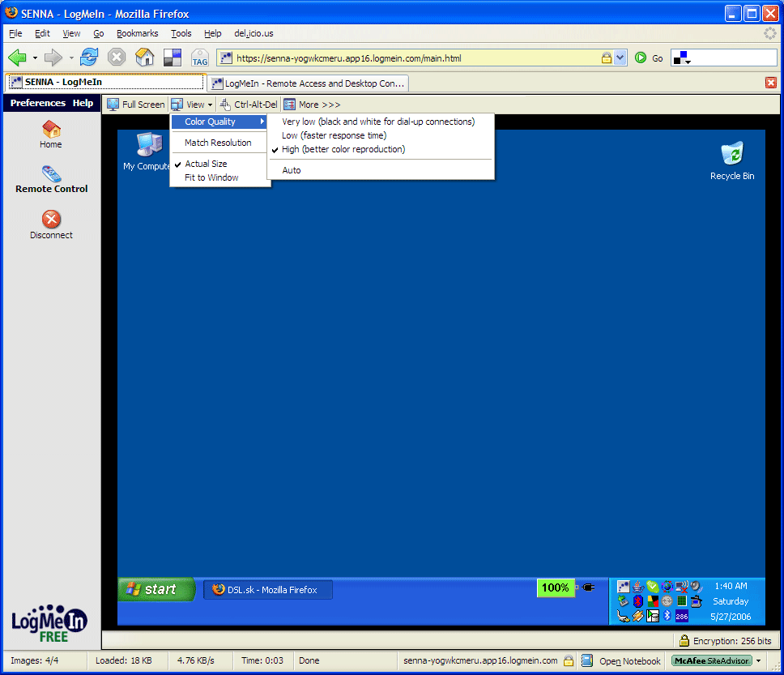Viewport: 784px width, 675px height.
Task: Open the Tools menu
Action: pos(181,33)
